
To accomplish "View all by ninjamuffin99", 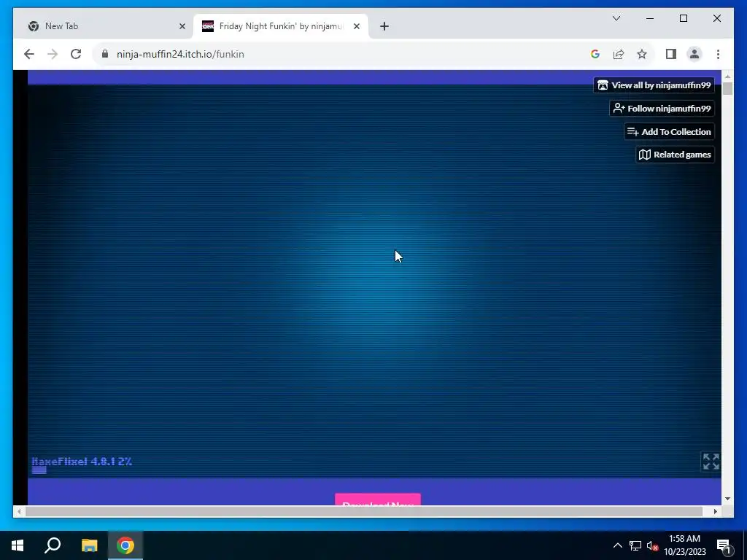I will tap(654, 85).
